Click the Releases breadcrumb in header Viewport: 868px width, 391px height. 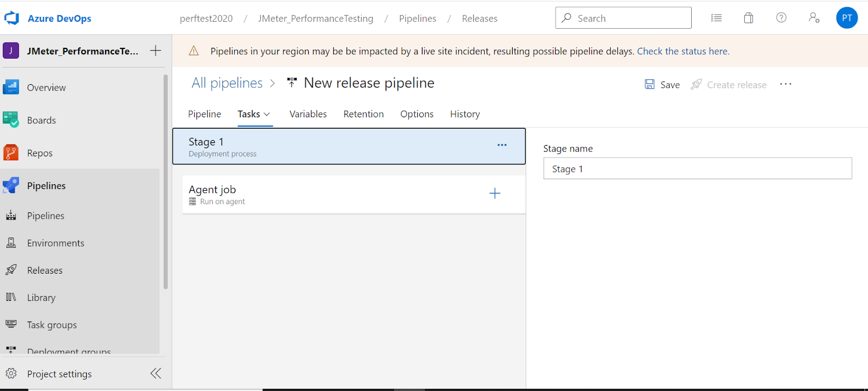click(x=480, y=18)
